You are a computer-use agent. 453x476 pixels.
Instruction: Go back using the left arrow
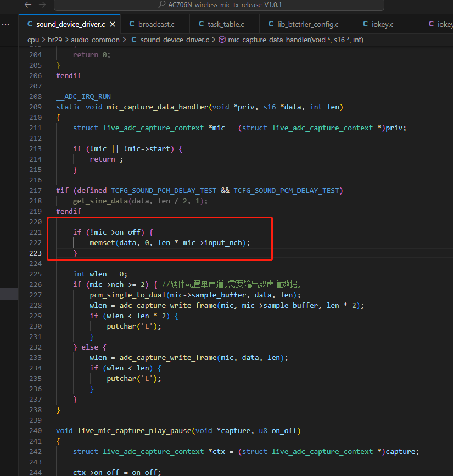click(x=28, y=4)
